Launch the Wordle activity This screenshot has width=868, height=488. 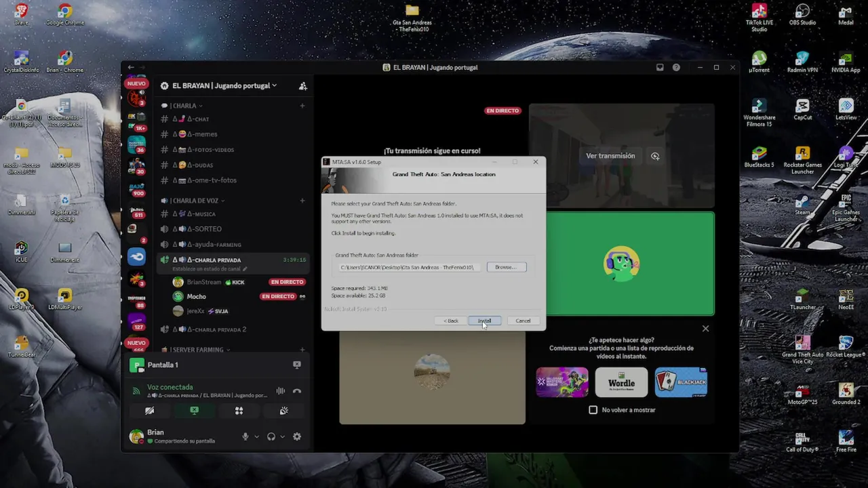pos(621,382)
